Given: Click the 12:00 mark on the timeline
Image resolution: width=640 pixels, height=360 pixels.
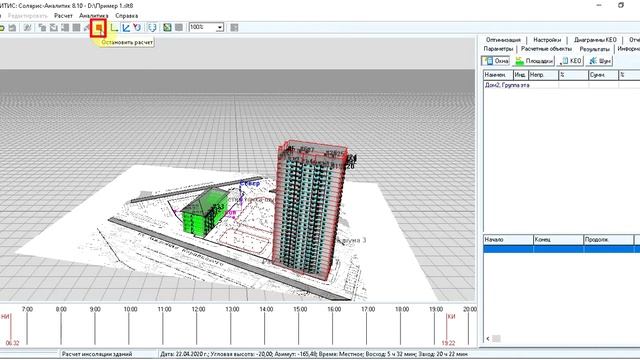Looking at the screenshot, I should coord(198,309).
